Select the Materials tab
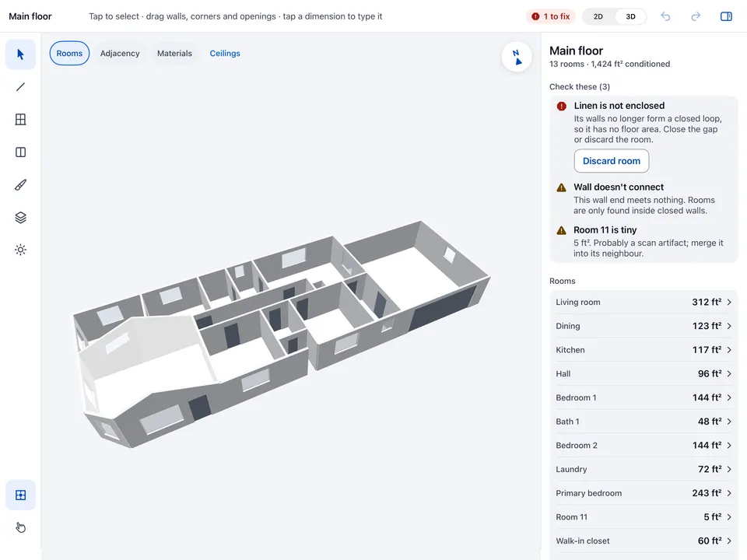 [x=174, y=54]
